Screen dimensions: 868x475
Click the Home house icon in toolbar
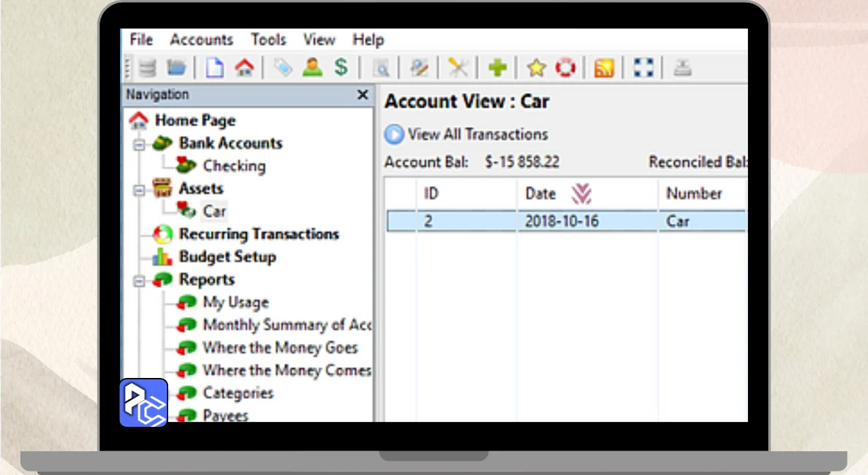pyautogui.click(x=244, y=68)
